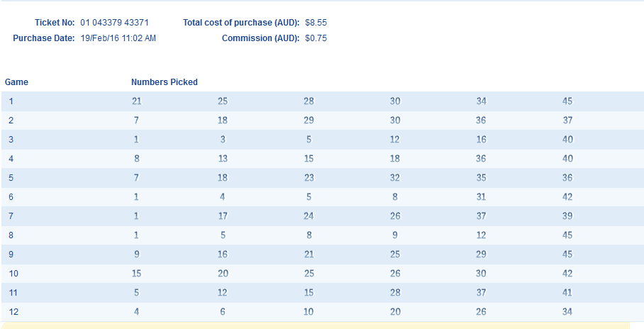The height and width of the screenshot is (329, 644).
Task: Select number 13 in Game 4 row
Action: tap(223, 159)
